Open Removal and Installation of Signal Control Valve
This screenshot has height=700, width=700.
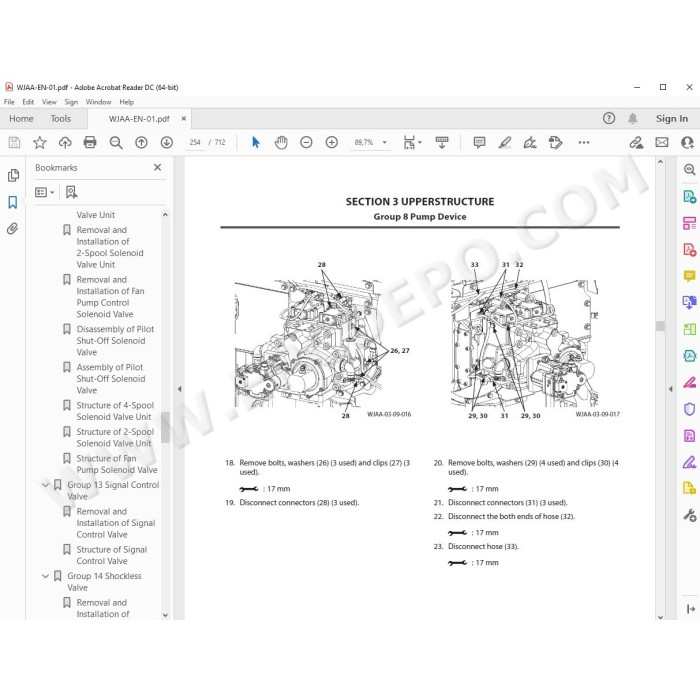[116, 523]
